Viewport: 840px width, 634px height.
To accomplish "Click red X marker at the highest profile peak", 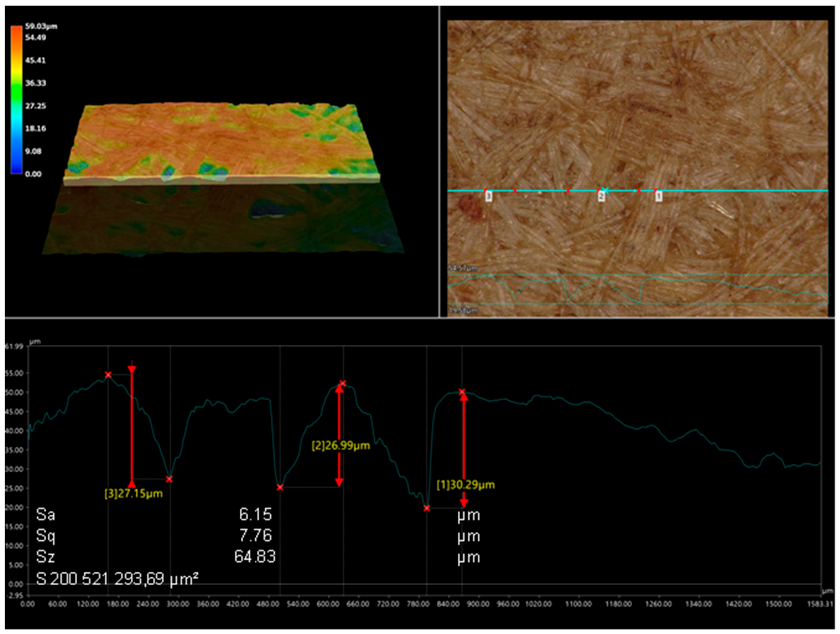I will pos(108,375).
